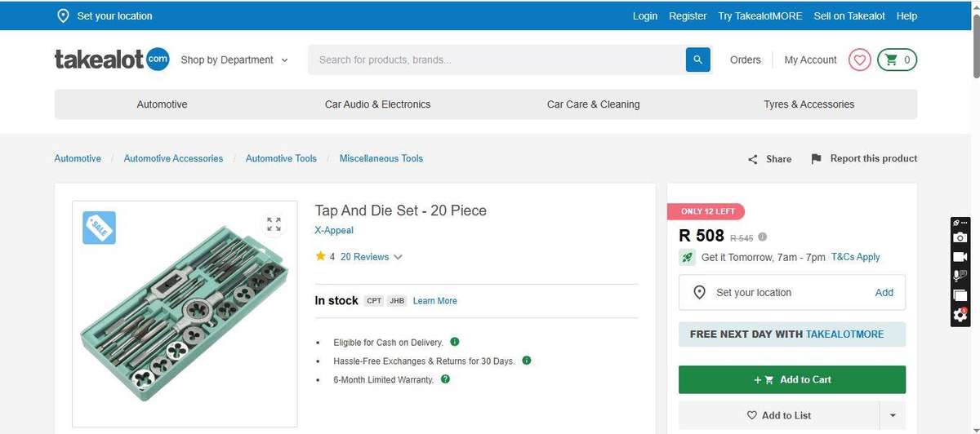Click the video record icon in side overlay
Image resolution: width=980 pixels, height=434 pixels.
pos(960,256)
